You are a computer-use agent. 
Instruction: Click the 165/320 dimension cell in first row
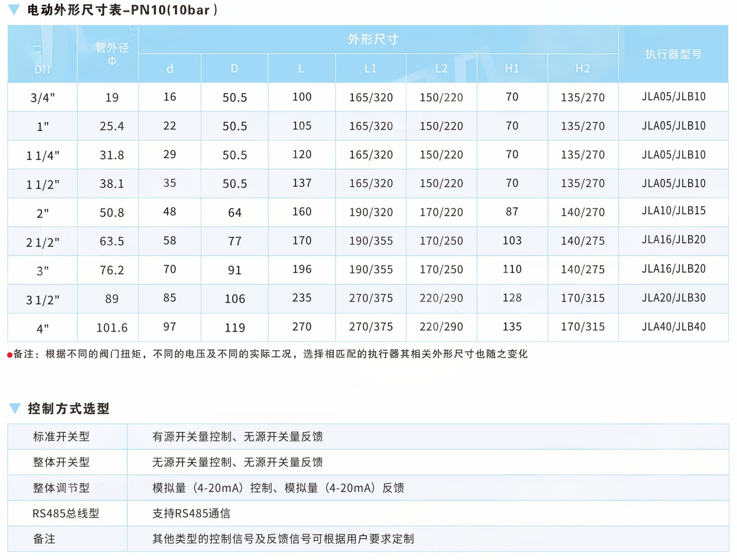pos(370,97)
